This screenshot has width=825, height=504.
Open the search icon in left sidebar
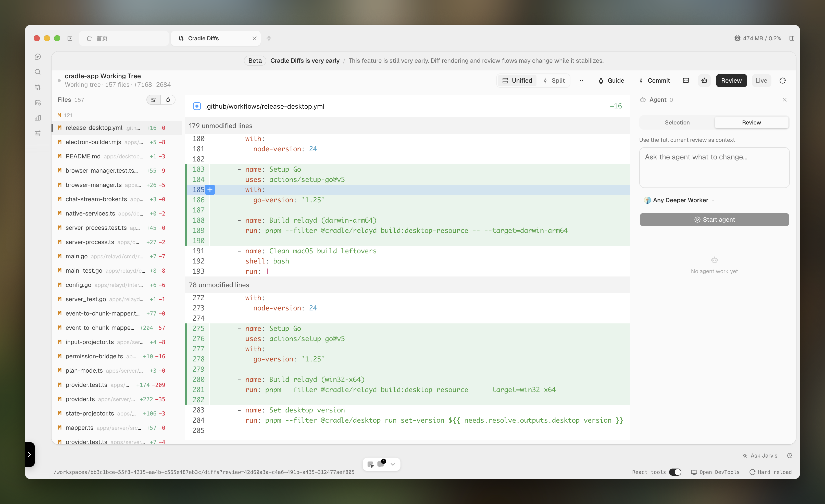[x=38, y=72]
